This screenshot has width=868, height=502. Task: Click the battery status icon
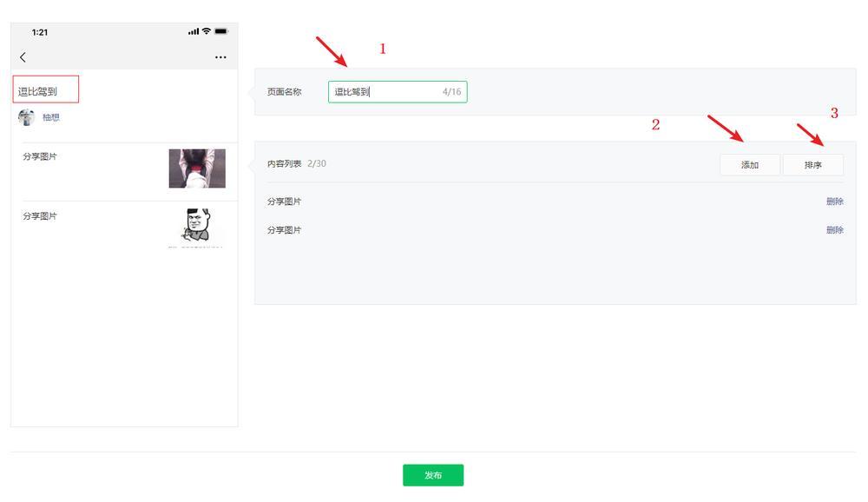(x=220, y=31)
